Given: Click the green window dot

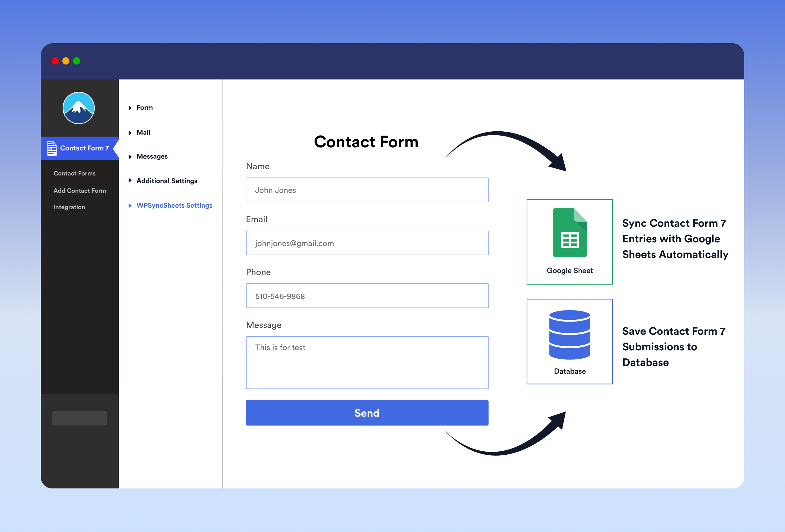Looking at the screenshot, I should (77, 61).
